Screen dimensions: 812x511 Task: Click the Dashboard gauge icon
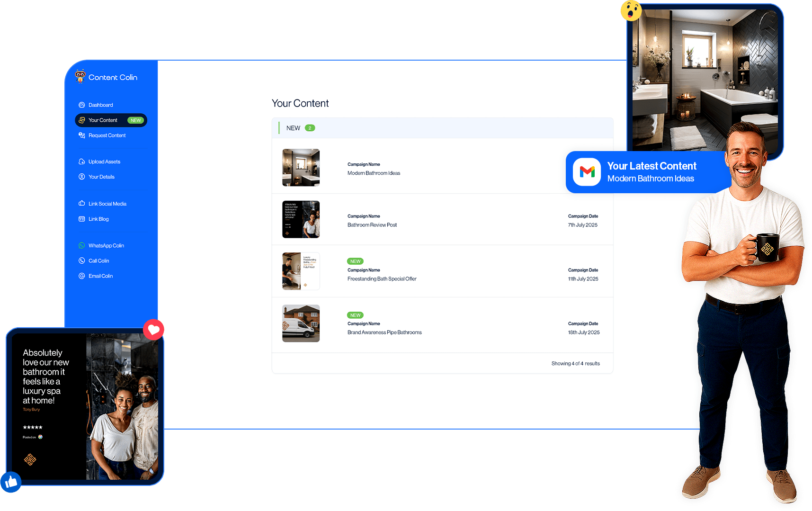pyautogui.click(x=82, y=105)
